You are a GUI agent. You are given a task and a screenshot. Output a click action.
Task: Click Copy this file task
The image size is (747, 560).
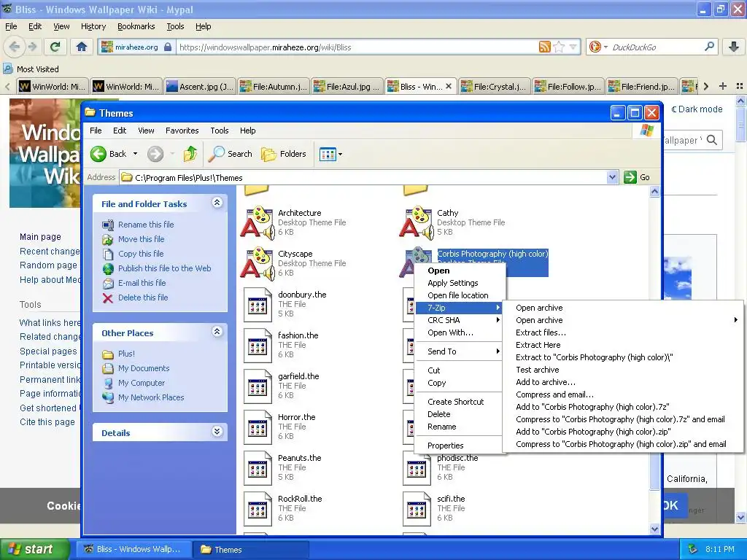(141, 254)
